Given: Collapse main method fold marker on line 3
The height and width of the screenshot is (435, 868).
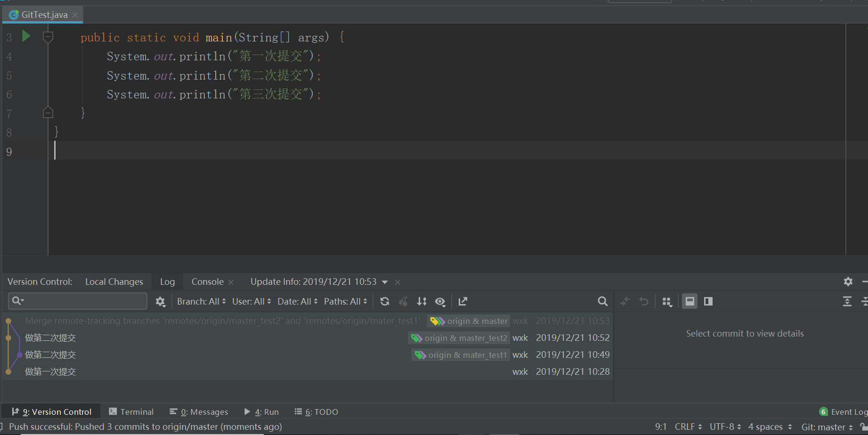Looking at the screenshot, I should pyautogui.click(x=48, y=37).
